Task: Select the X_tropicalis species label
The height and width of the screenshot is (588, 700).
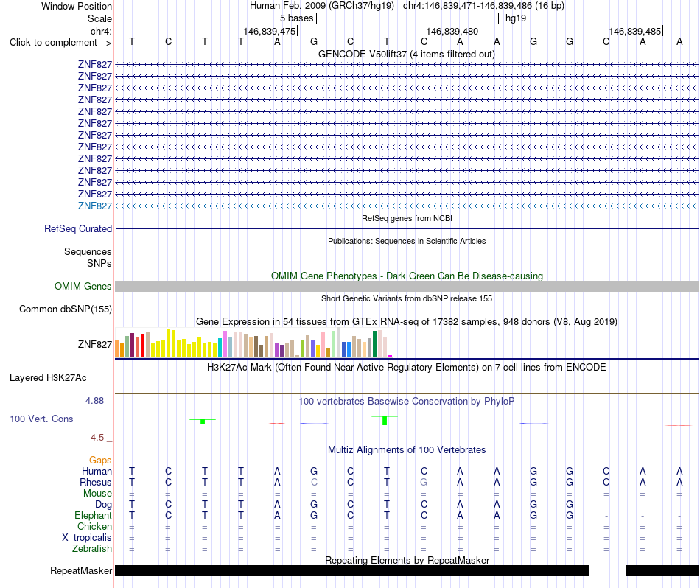Action: 87,538
